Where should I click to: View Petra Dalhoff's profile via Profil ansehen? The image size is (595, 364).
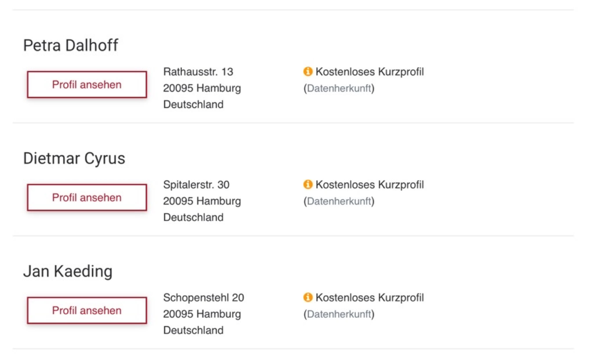click(87, 85)
